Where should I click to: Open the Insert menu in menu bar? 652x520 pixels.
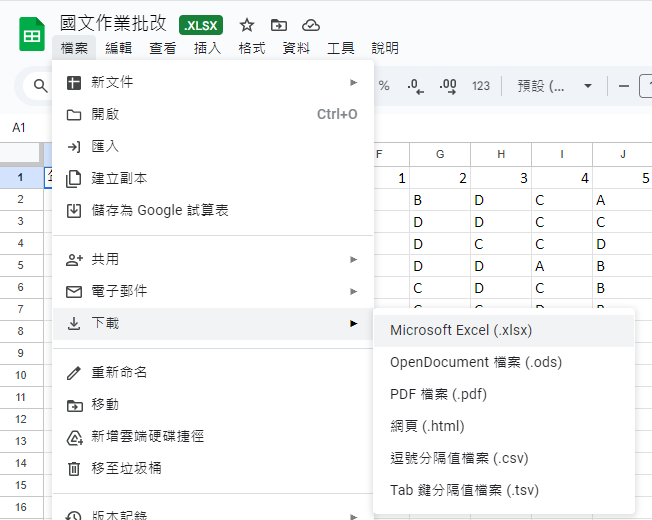pyautogui.click(x=207, y=48)
